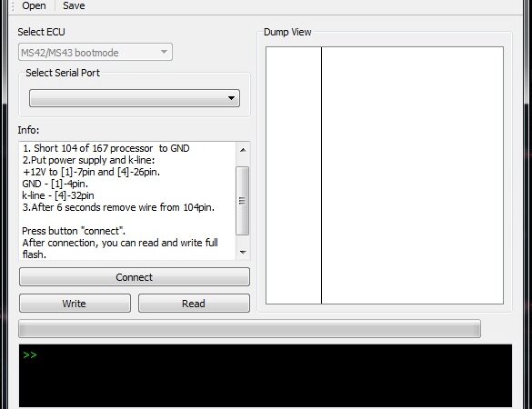Click the text 'Press button "connect".'
Viewport: 532px width, 409px height.
pyautogui.click(x=74, y=231)
